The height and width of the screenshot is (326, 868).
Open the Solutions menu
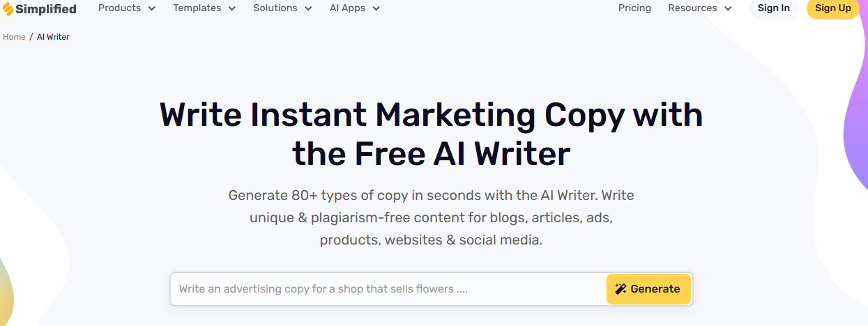point(275,8)
